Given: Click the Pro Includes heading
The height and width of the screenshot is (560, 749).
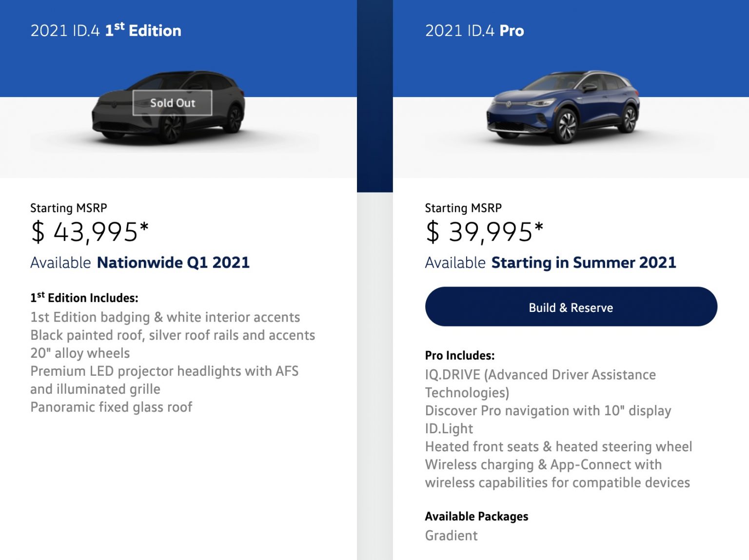Looking at the screenshot, I should tap(460, 355).
